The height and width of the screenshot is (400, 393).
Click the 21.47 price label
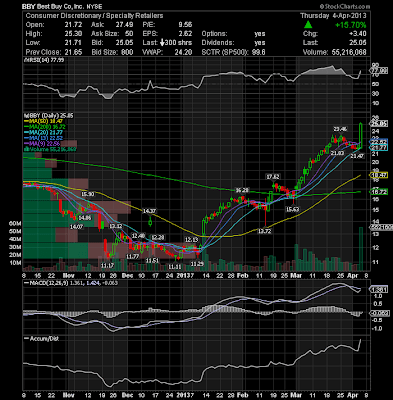[x=357, y=156]
